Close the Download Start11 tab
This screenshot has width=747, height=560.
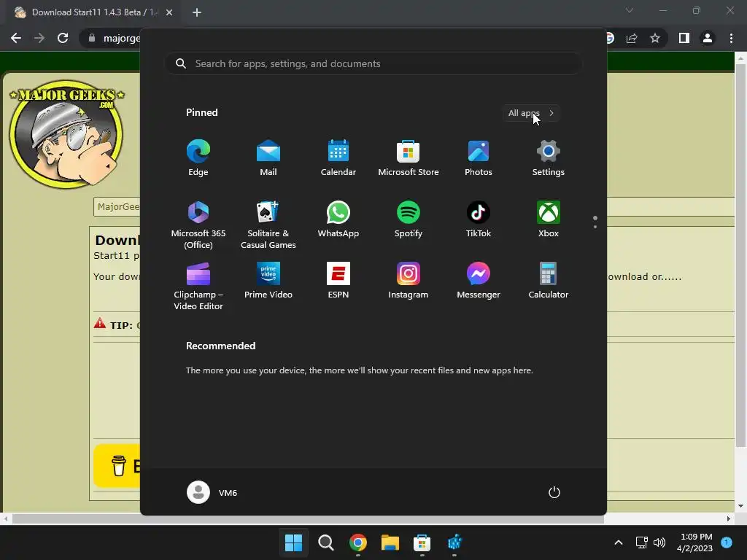(x=169, y=12)
